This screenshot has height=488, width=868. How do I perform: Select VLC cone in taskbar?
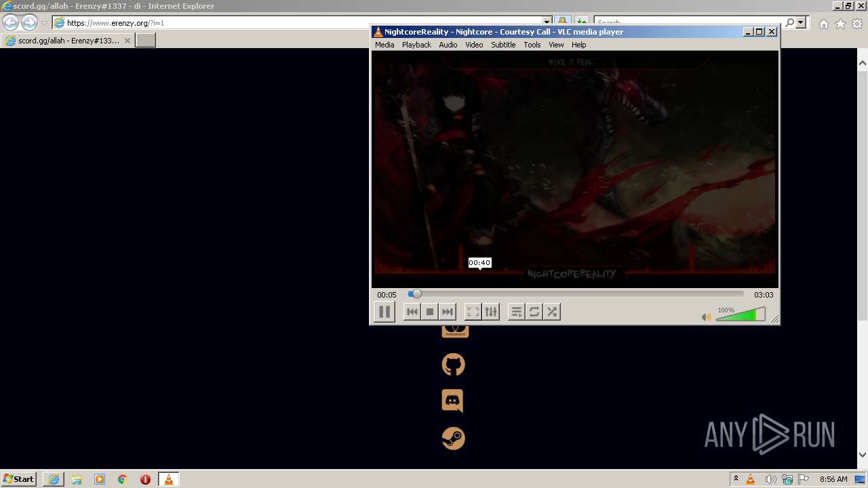click(x=168, y=479)
